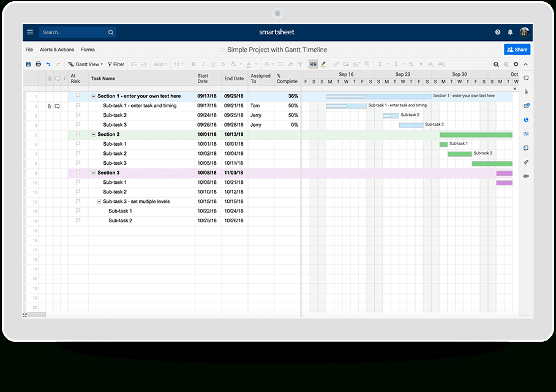Screen dimensions: 556x392
Task: Click the % Complete column header
Action: pyautogui.click(x=287, y=78)
